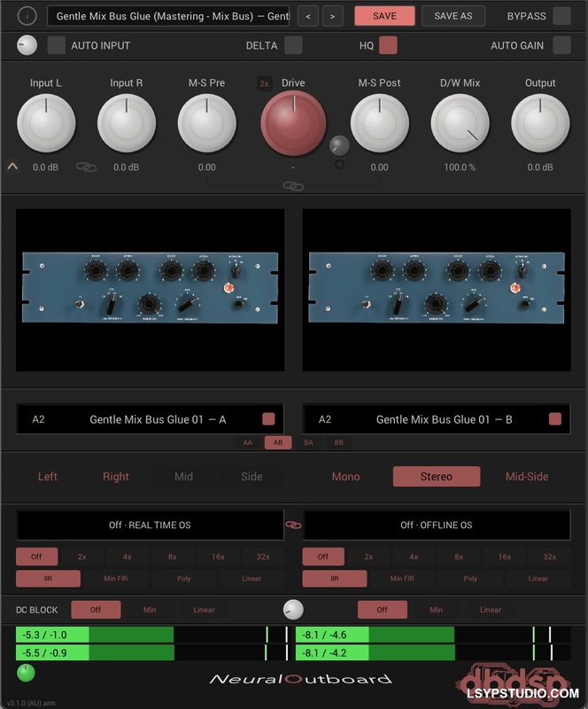
Task: Select the AA routing option
Action: 248,442
